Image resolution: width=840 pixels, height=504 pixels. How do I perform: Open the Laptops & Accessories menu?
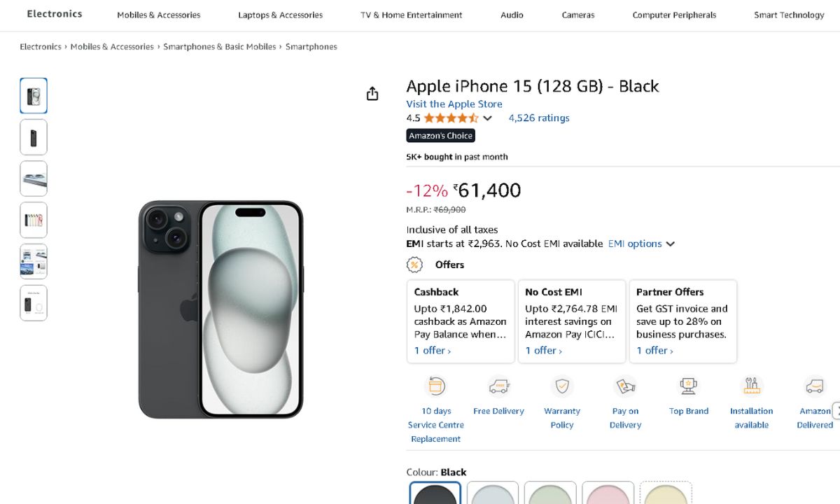coord(280,15)
